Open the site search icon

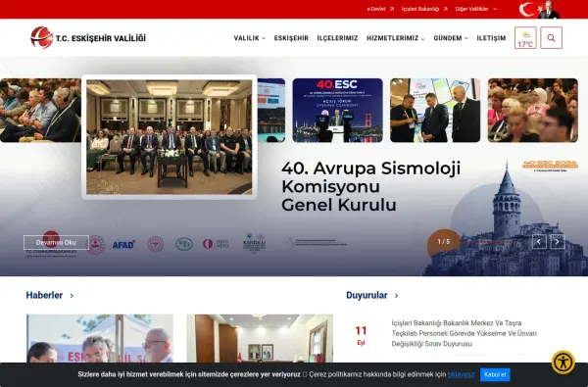[x=551, y=37]
